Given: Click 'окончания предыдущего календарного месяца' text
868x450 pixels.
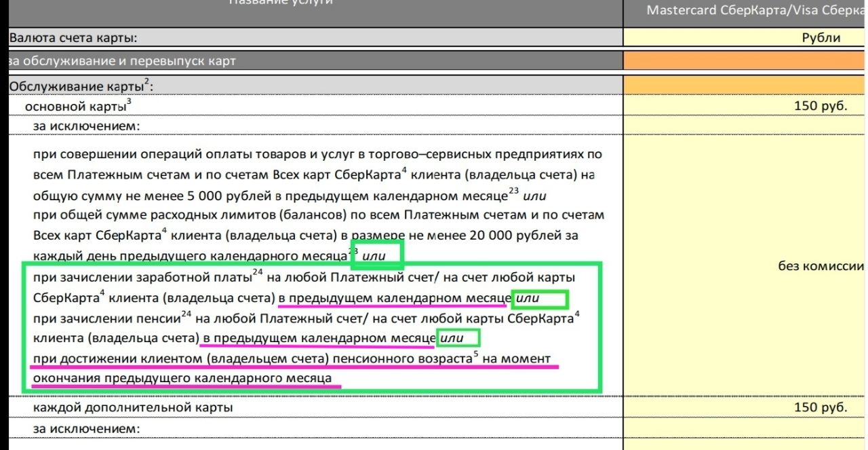Looking at the screenshot, I should pos(183,378).
